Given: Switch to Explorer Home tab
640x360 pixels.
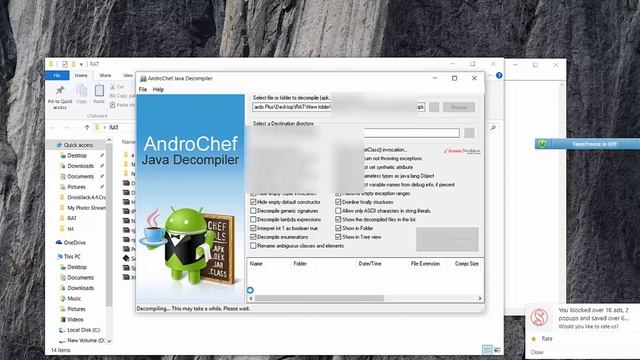Looking at the screenshot, I should [81, 76].
